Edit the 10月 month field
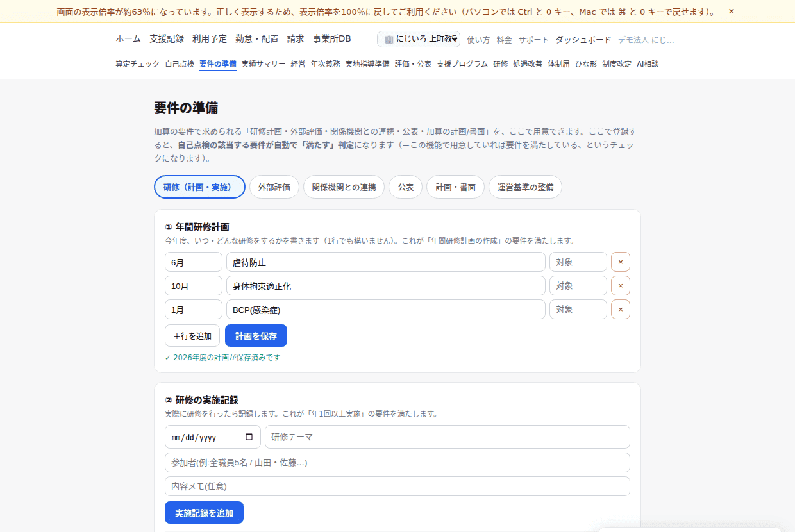This screenshot has height=532, width=795. [194, 285]
